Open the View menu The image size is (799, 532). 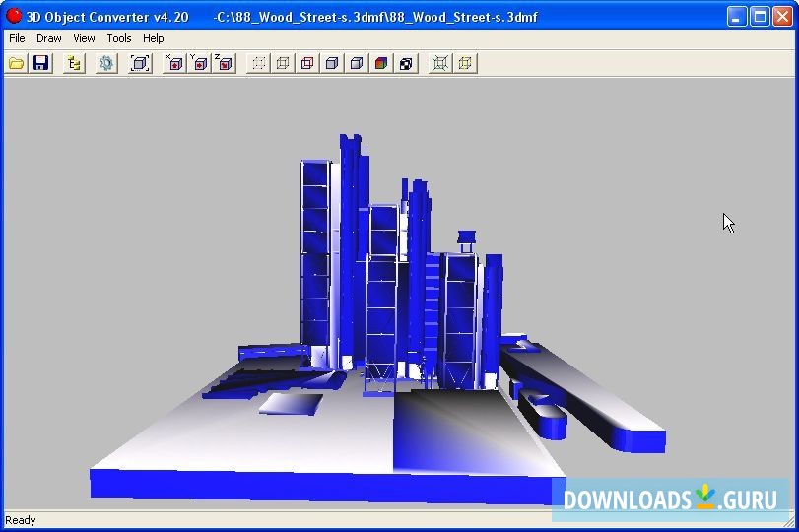click(x=84, y=38)
